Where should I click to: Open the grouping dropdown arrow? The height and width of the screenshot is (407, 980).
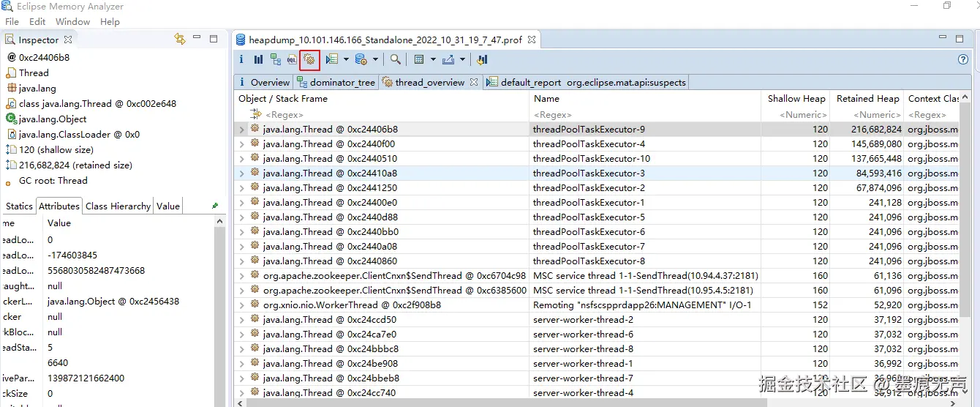point(433,59)
